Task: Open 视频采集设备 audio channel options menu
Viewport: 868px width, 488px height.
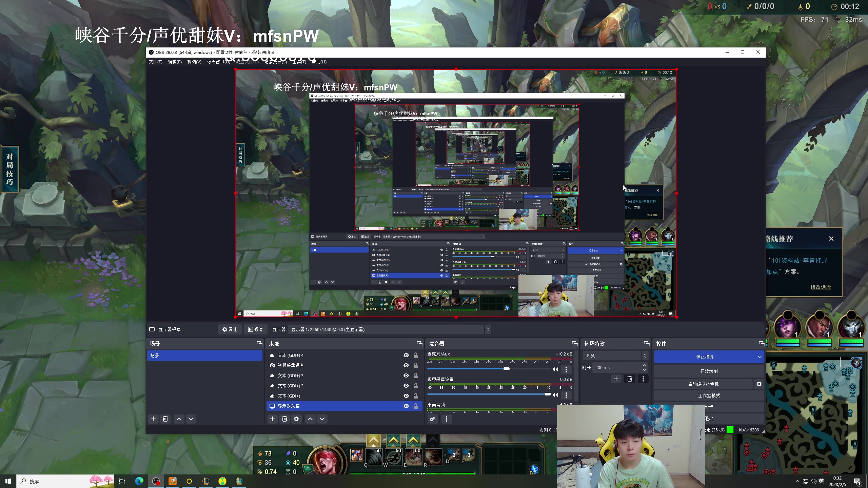Action: pos(566,395)
